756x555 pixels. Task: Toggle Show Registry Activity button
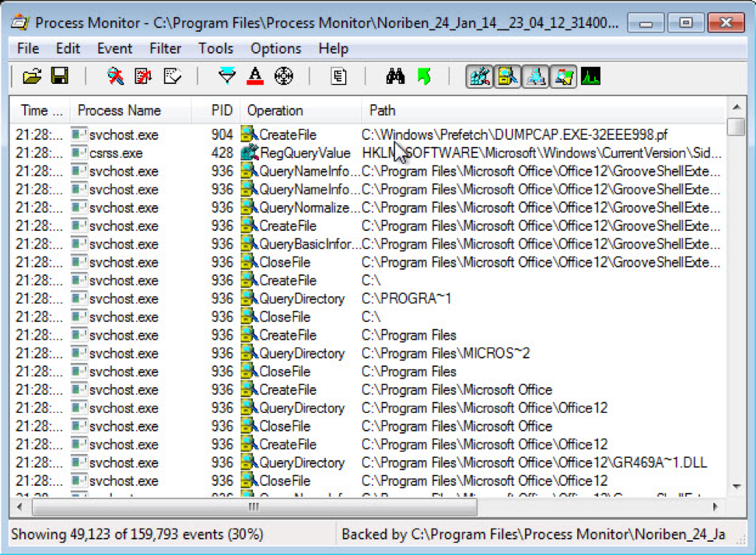pos(480,76)
